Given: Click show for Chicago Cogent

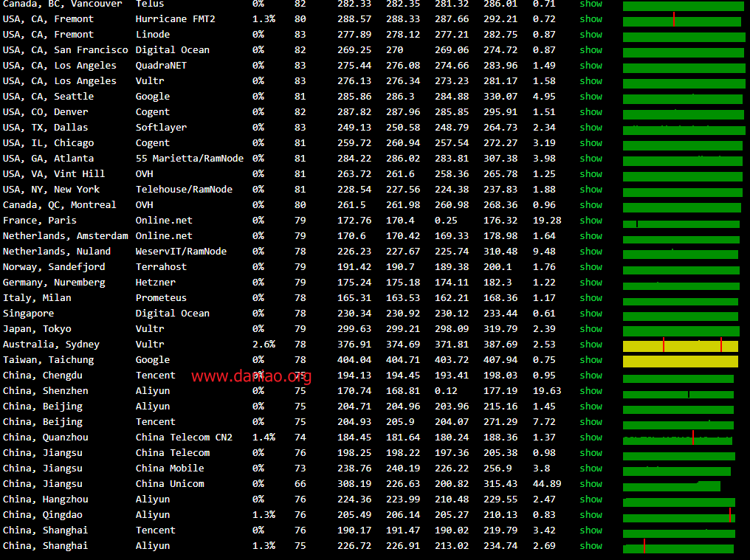Looking at the screenshot, I should coord(591,143).
